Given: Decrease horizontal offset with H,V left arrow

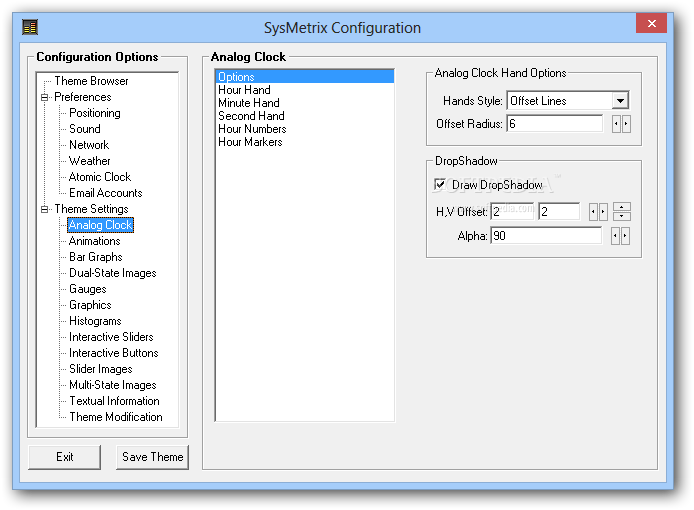Looking at the screenshot, I should pos(593,212).
